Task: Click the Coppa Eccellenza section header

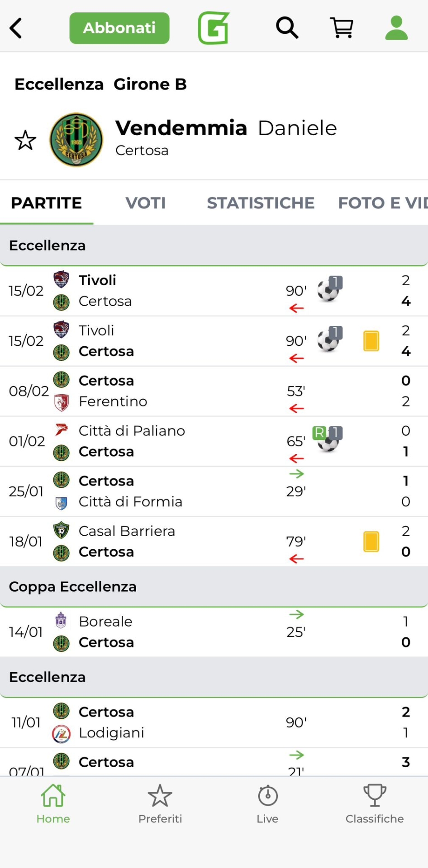Action: click(214, 587)
